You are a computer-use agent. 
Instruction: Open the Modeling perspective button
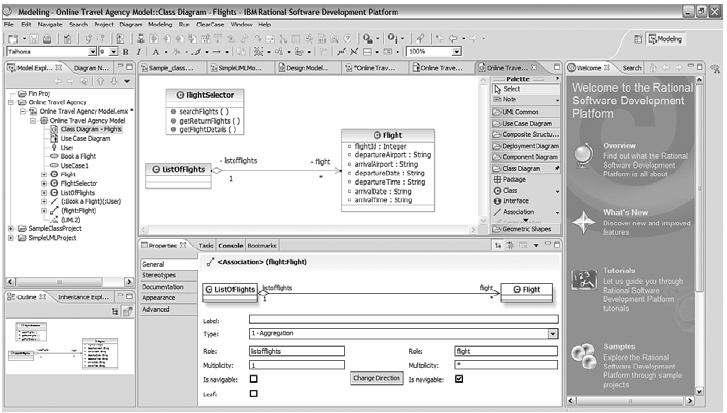point(665,39)
